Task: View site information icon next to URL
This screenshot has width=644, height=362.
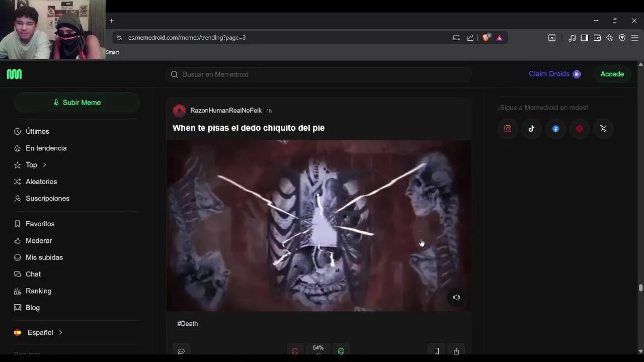Action: point(119,38)
